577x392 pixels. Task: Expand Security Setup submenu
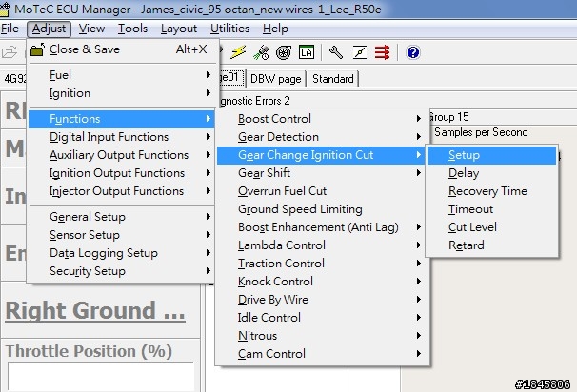coord(121,270)
